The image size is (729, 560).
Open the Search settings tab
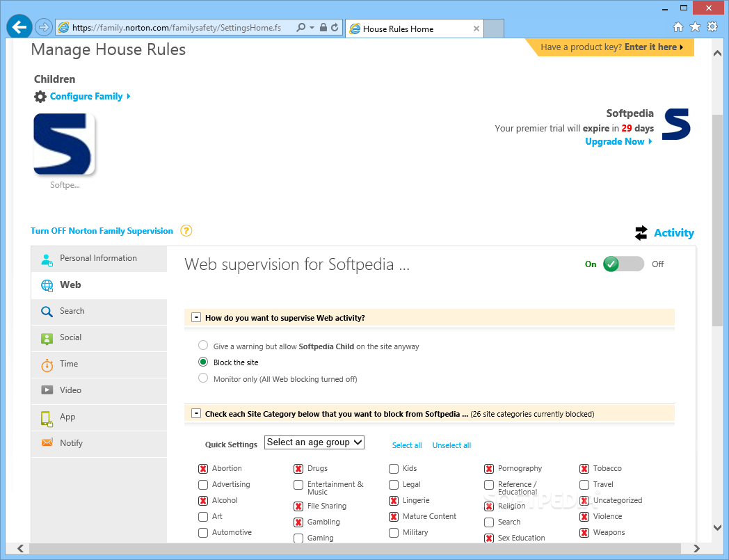click(99, 312)
